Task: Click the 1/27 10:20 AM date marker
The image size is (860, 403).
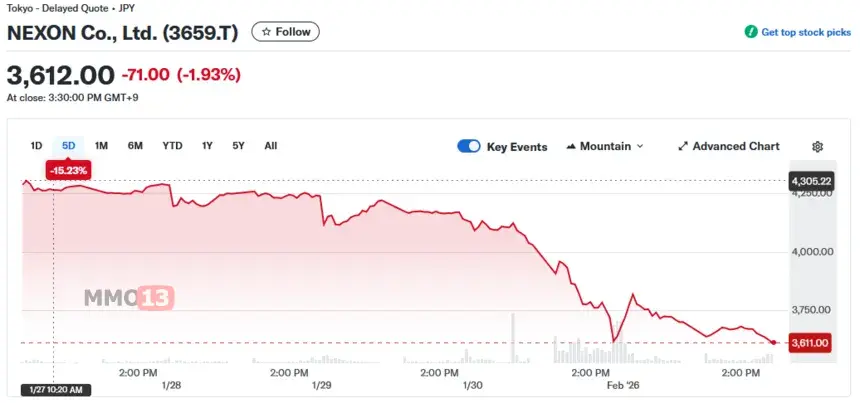Action: pyautogui.click(x=56, y=390)
